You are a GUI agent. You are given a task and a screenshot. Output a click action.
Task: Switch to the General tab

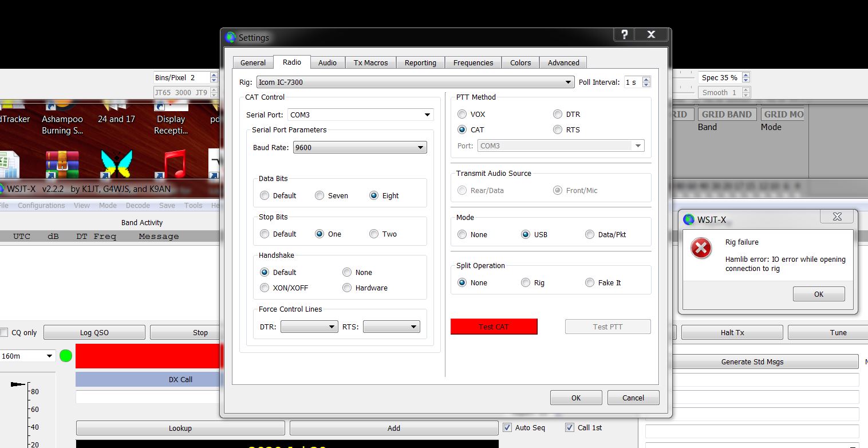[253, 62]
